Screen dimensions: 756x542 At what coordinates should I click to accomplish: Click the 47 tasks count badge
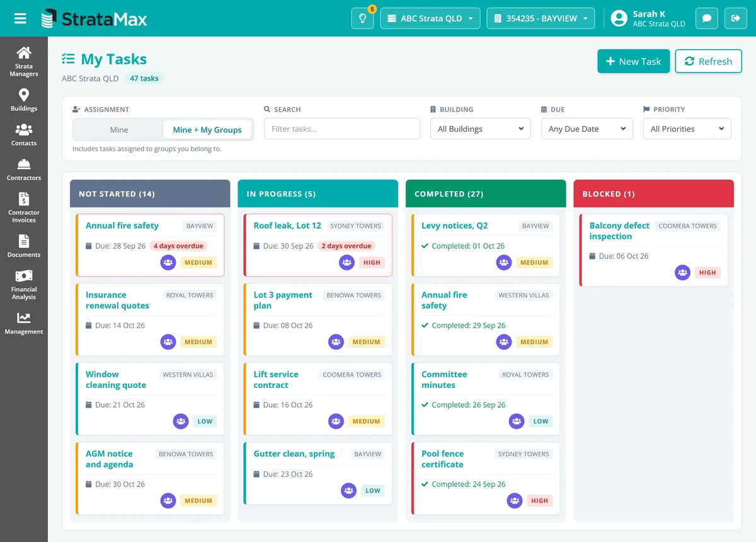coord(144,79)
